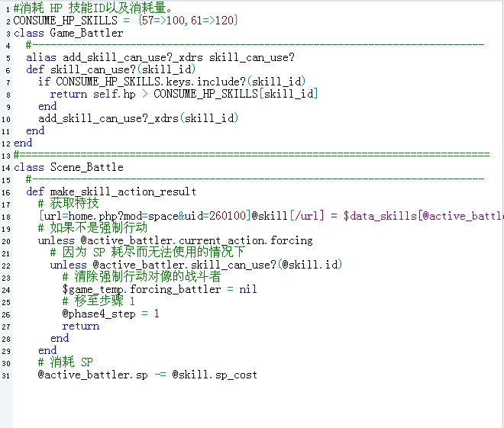
Task: Click the comment '# 获取特技'
Action: pos(69,204)
